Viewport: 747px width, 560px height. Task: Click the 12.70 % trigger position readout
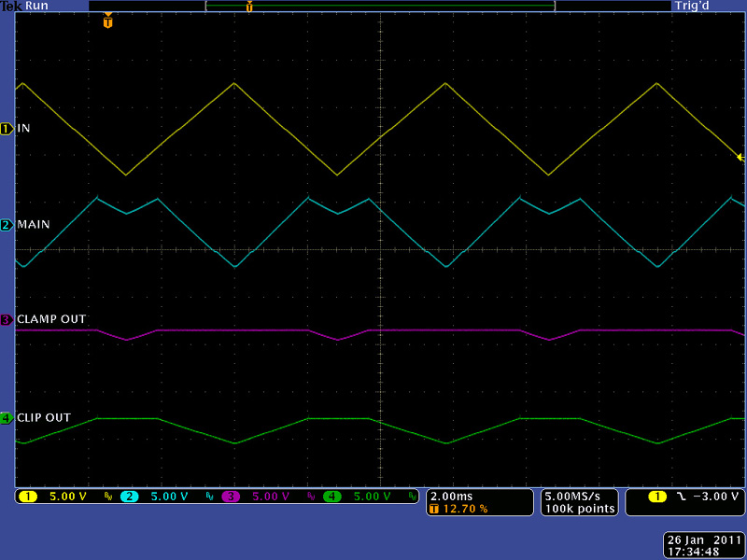click(x=465, y=509)
